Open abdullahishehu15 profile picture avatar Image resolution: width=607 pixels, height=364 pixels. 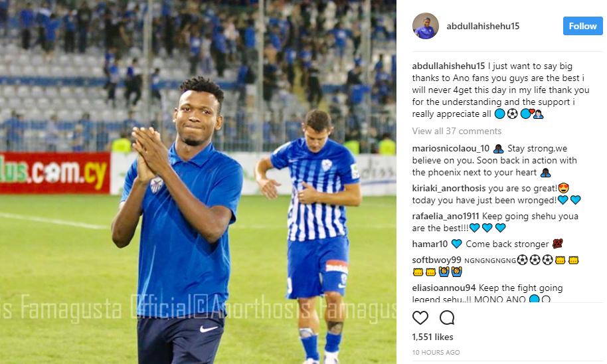[x=426, y=26]
